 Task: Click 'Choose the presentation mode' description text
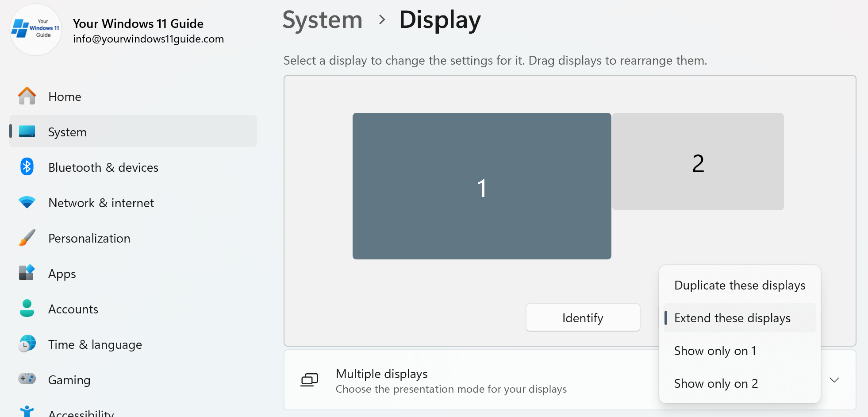[451, 389]
